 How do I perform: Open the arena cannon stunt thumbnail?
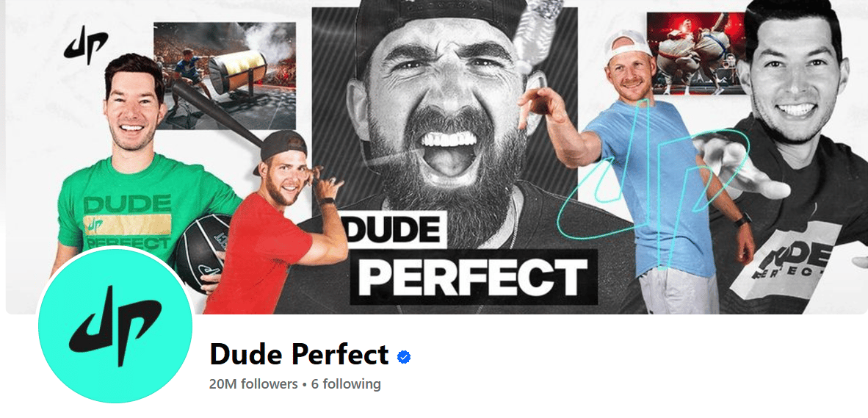point(225,75)
